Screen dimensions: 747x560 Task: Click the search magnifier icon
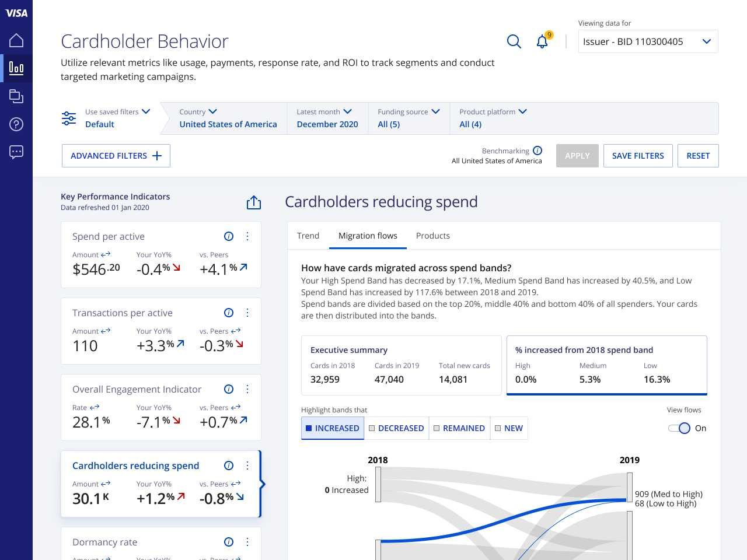pos(514,41)
